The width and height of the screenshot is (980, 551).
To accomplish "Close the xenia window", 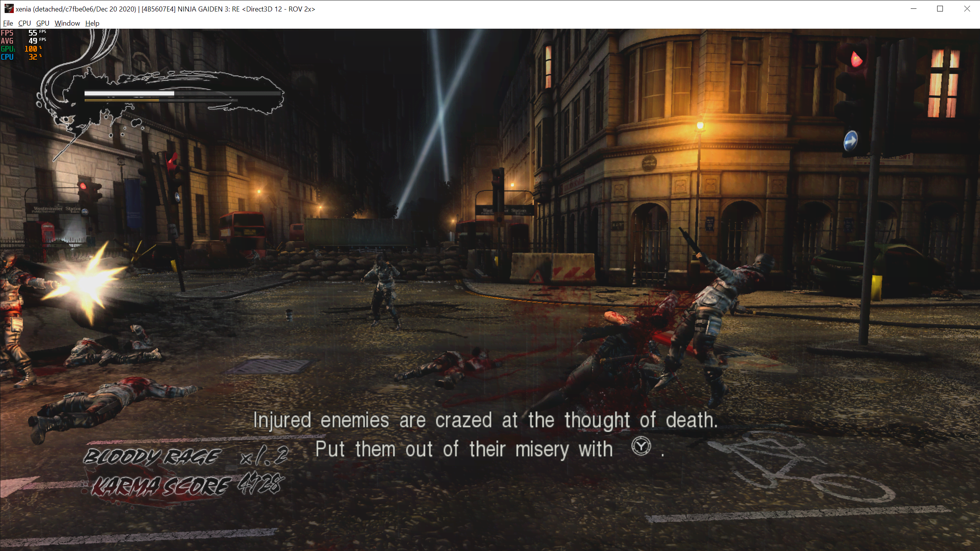I will (x=967, y=9).
